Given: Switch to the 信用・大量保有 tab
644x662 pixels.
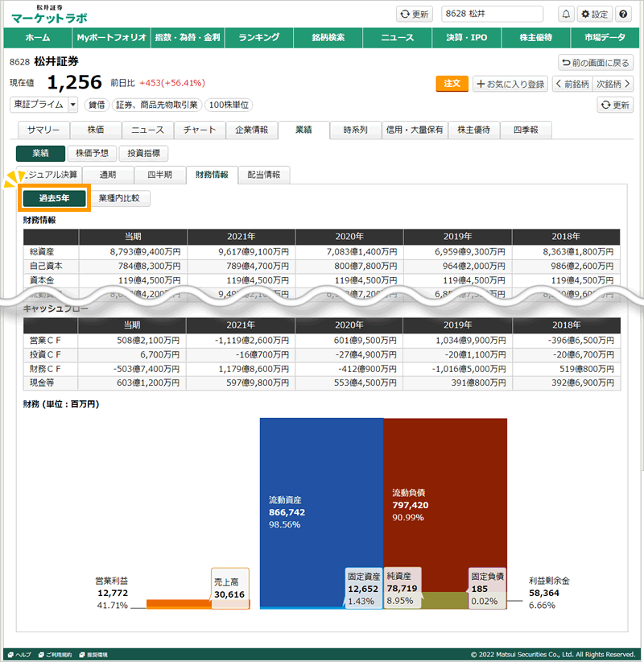Looking at the screenshot, I should point(415,130).
